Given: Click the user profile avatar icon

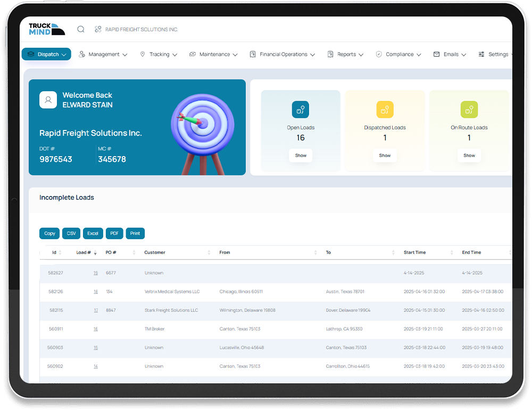Looking at the screenshot, I should [x=48, y=100].
